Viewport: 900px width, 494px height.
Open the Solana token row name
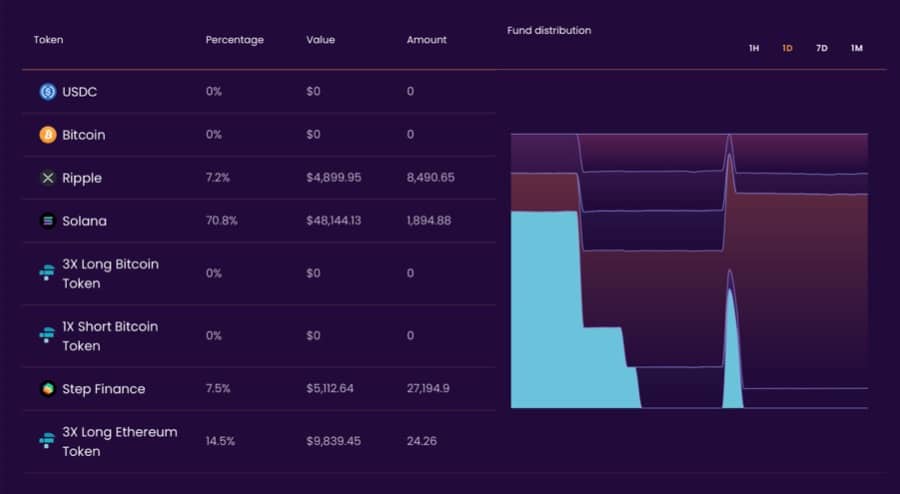(84, 221)
